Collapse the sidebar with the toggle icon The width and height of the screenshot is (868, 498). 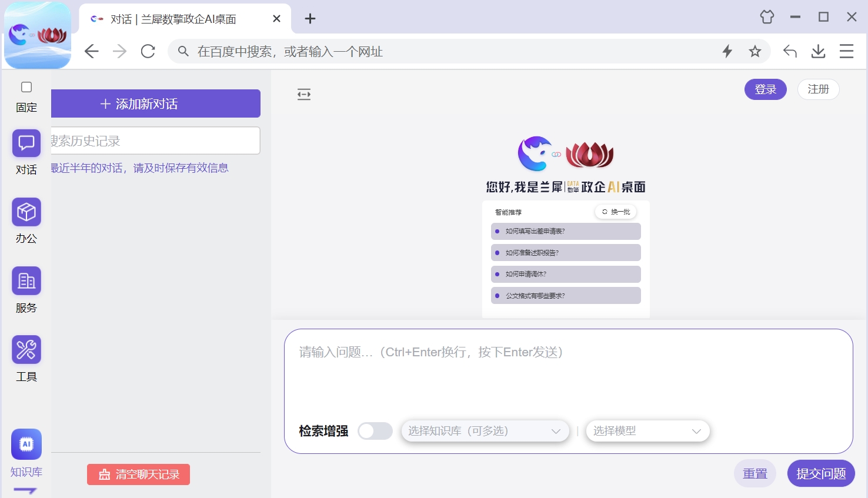304,94
